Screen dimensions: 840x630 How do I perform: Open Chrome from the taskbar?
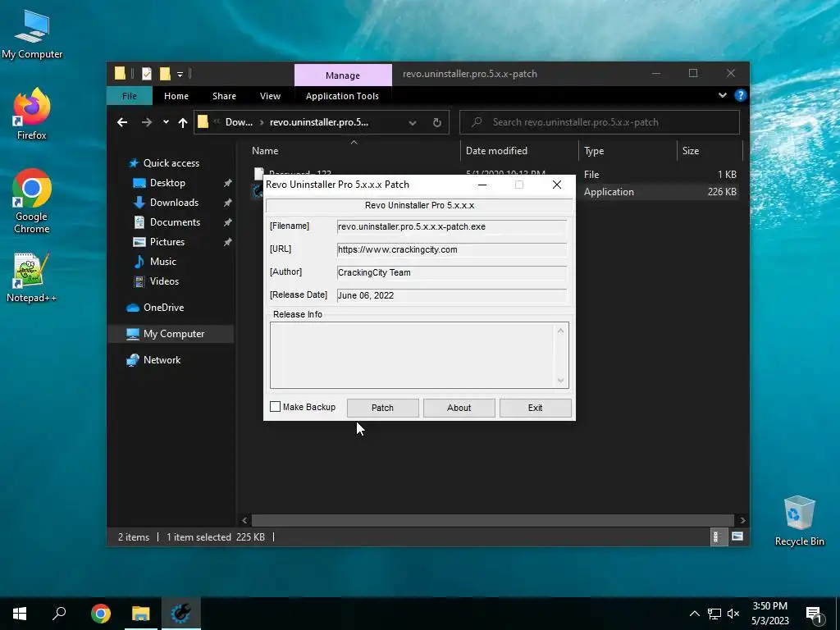[101, 614]
